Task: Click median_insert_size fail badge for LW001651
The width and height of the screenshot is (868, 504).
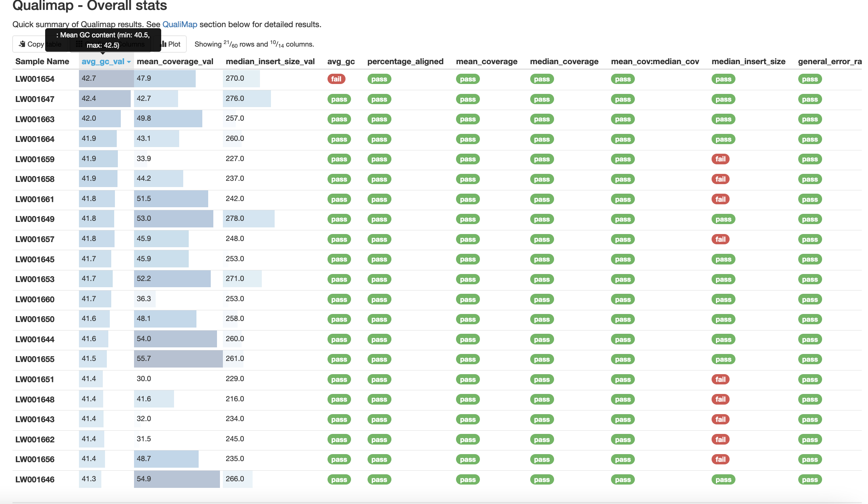Action: point(720,379)
